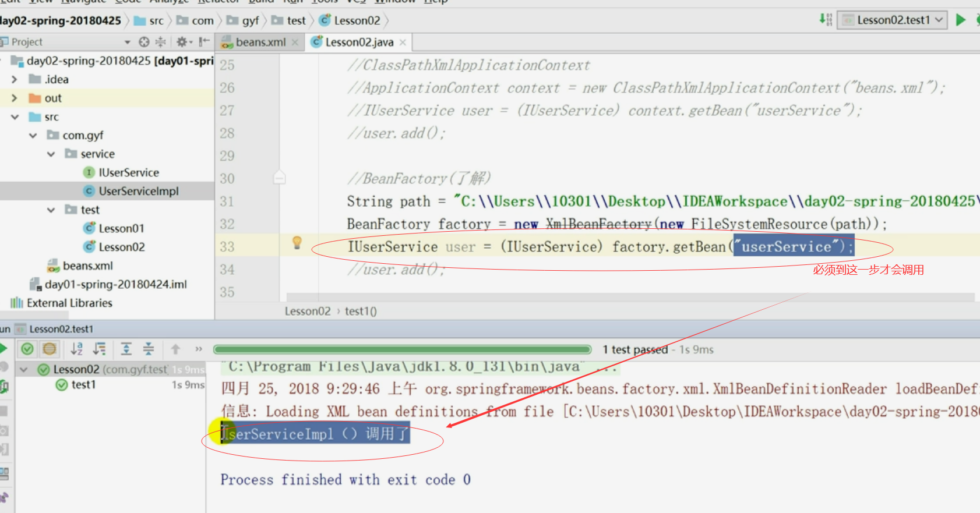980x513 pixels.
Task: Select External Libraries node
Action: tap(61, 303)
